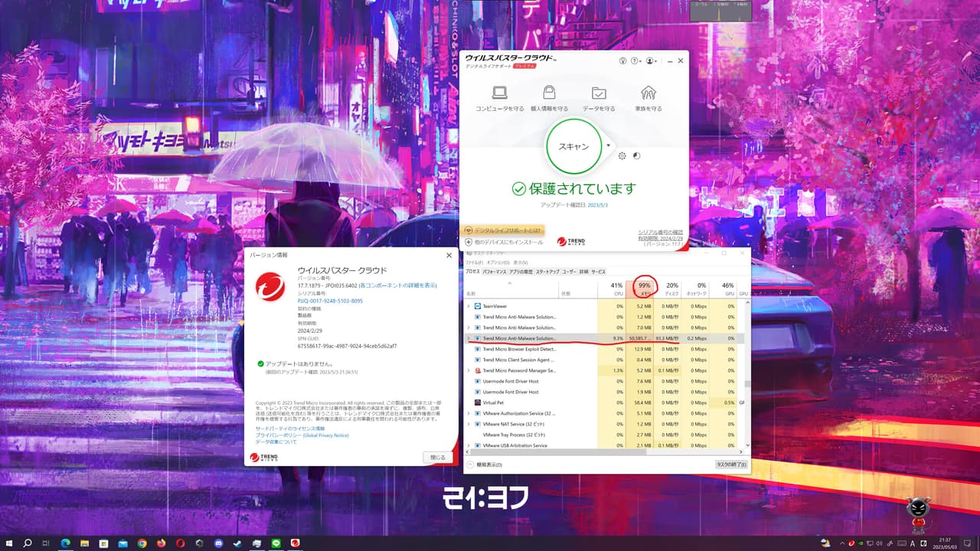This screenshot has width=980, height=551.
Task: Click Task Manager vertical scrollbar thumb
Action: [748, 383]
